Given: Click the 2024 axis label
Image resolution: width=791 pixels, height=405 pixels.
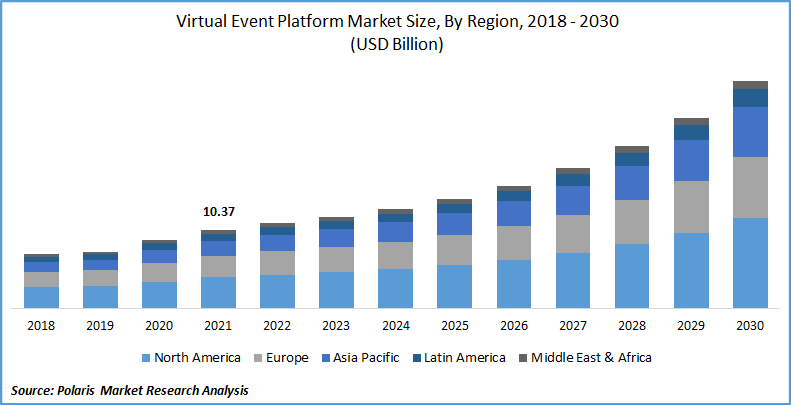Looking at the screenshot, I should pos(396,326).
